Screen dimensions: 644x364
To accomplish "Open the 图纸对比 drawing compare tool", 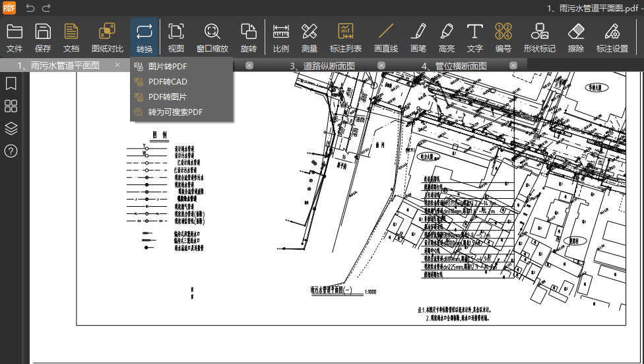I will [107, 37].
